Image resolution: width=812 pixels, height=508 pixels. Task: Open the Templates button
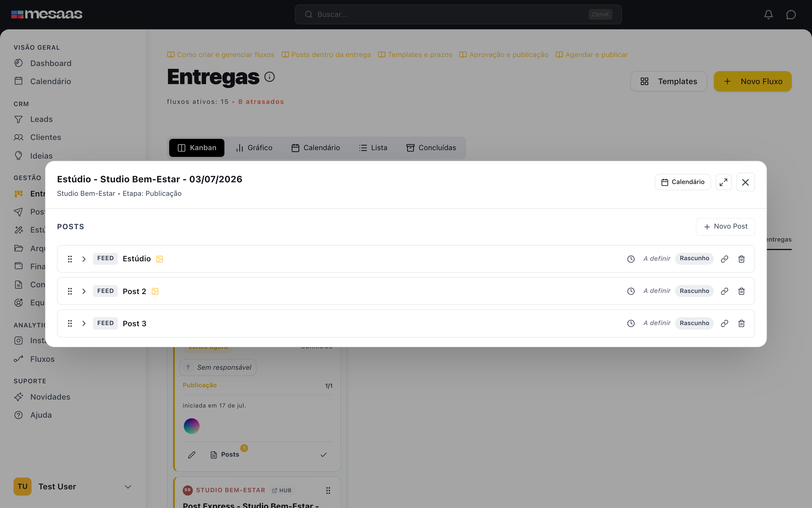click(668, 81)
